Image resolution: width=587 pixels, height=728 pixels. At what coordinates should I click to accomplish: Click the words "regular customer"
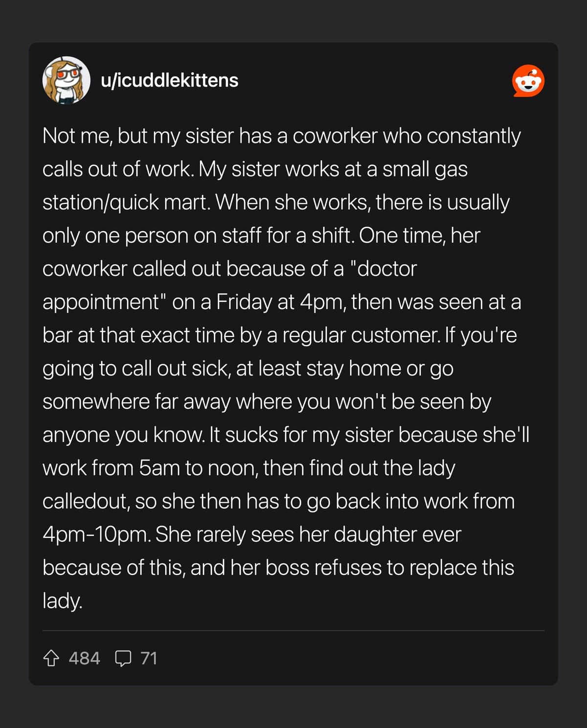(x=361, y=335)
